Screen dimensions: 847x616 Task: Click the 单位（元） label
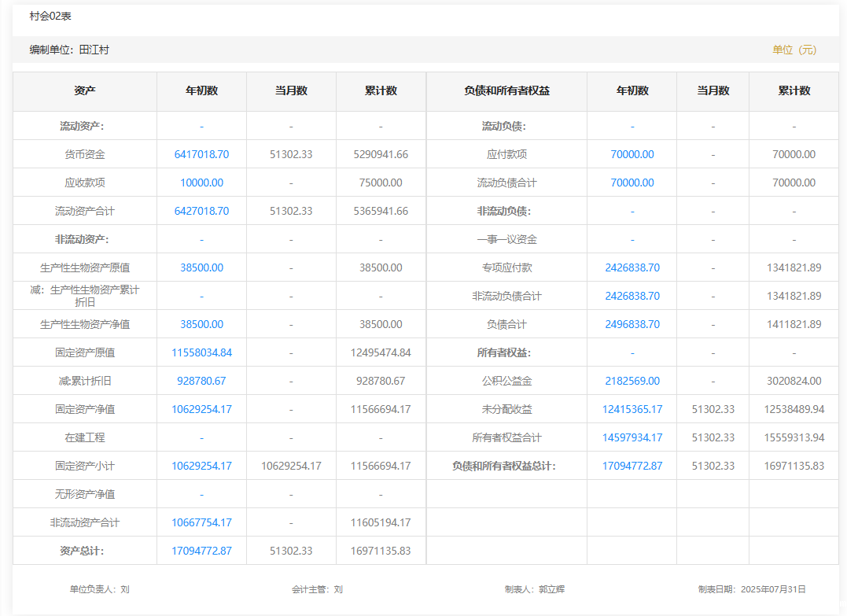click(794, 50)
